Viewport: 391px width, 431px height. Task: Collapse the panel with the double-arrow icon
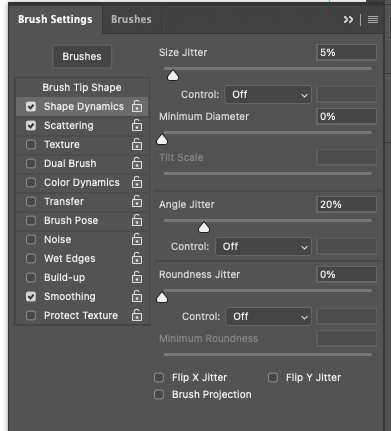tap(348, 20)
